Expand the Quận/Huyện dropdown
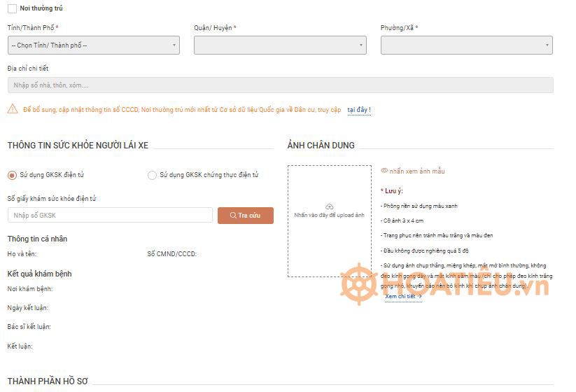 (x=280, y=45)
